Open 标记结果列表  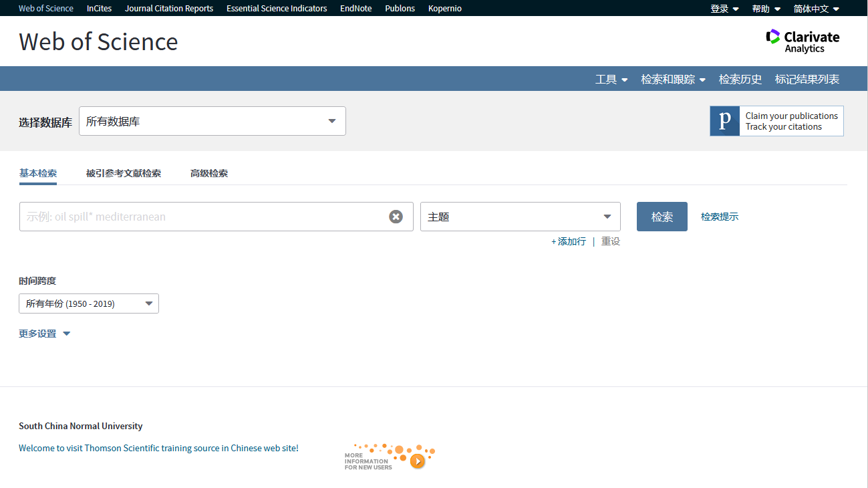pyautogui.click(x=807, y=79)
